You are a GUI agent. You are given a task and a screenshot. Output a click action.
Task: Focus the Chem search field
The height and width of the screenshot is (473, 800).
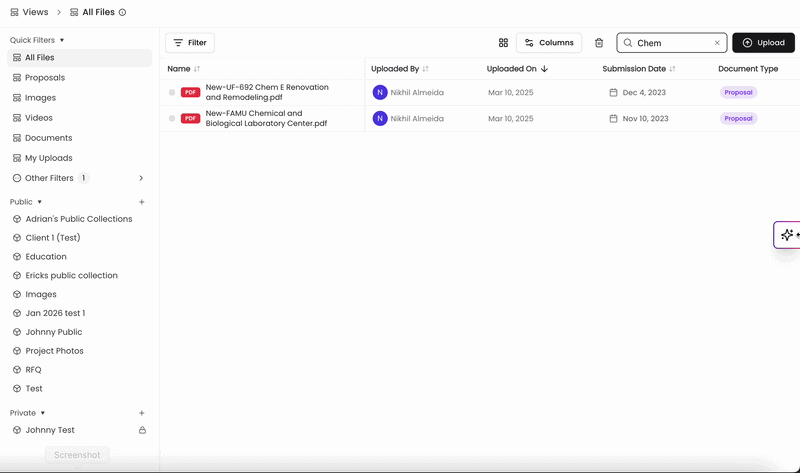click(671, 43)
